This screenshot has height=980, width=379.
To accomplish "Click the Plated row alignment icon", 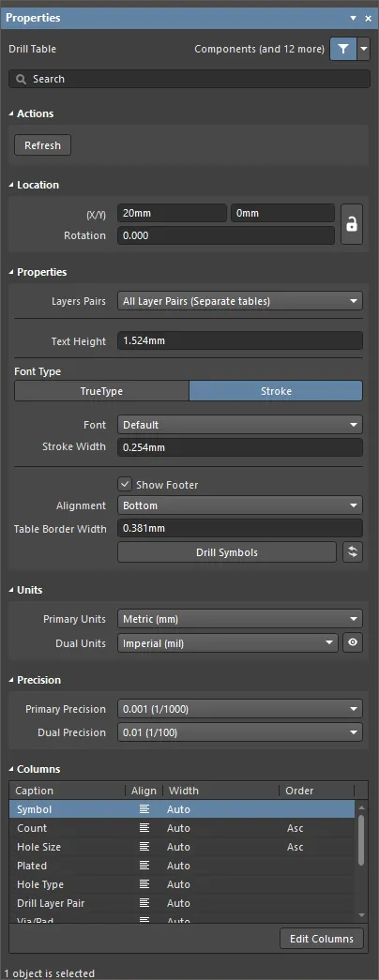I will click(x=144, y=866).
